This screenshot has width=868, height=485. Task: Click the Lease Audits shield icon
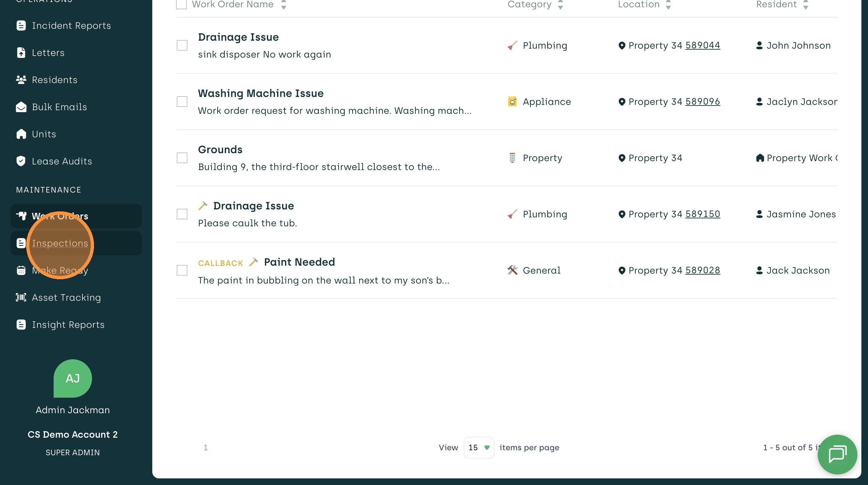coord(21,161)
